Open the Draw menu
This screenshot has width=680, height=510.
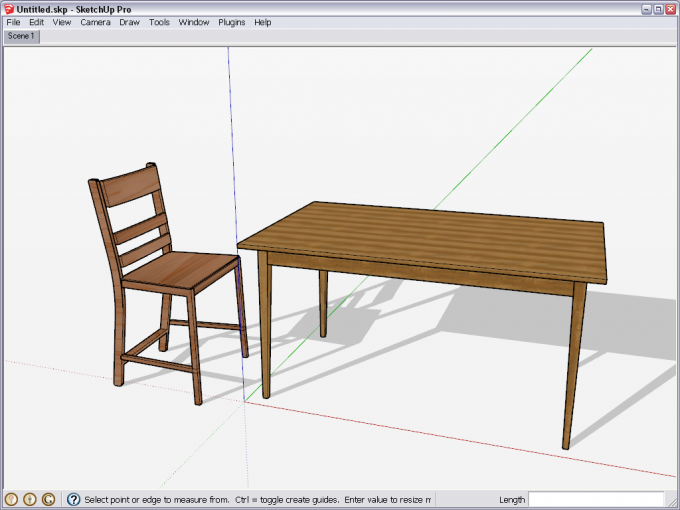tap(129, 22)
